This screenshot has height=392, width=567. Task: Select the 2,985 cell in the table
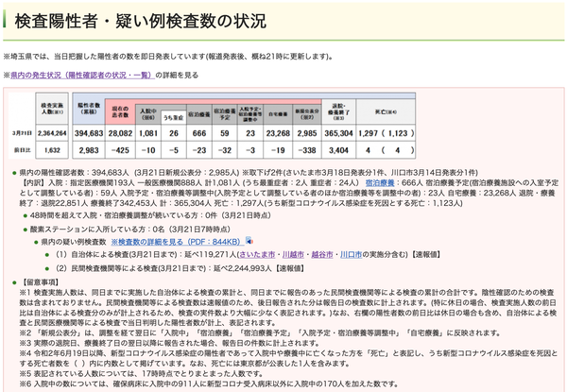[x=307, y=133]
